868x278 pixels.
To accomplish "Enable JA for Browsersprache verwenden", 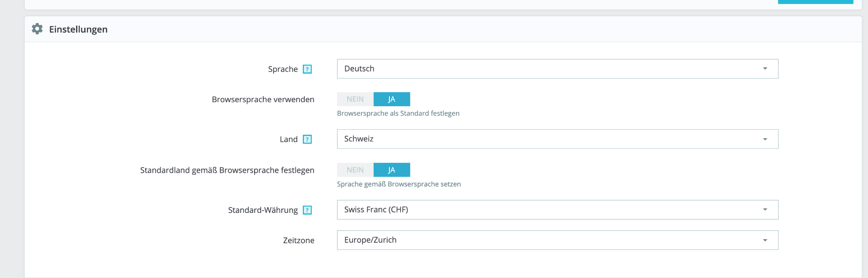I will pos(392,99).
